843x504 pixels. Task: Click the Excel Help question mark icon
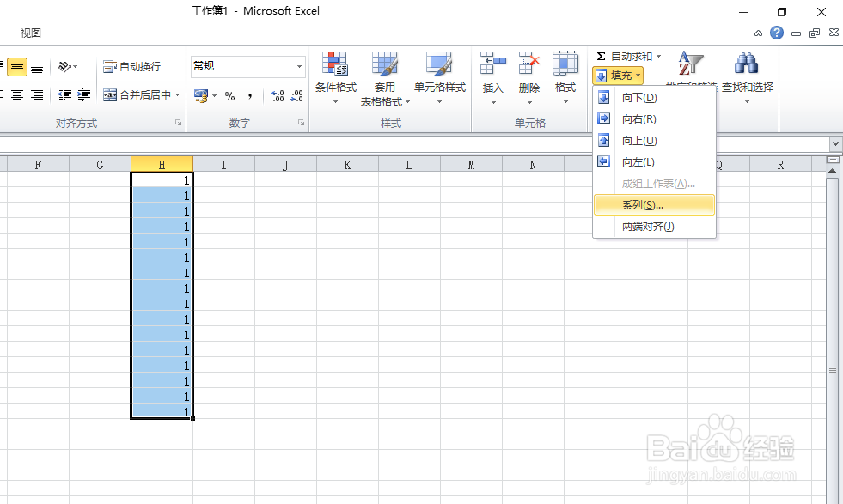coord(776,33)
